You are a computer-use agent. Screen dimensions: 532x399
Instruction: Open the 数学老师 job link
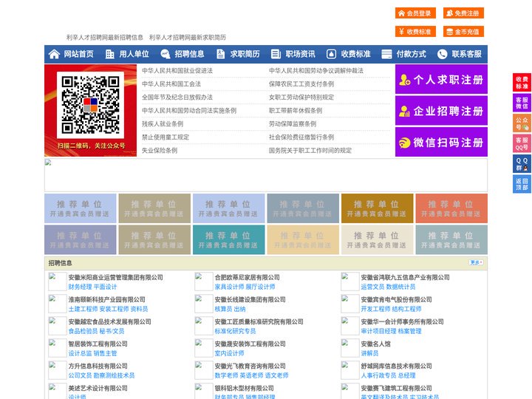[x=226, y=375]
